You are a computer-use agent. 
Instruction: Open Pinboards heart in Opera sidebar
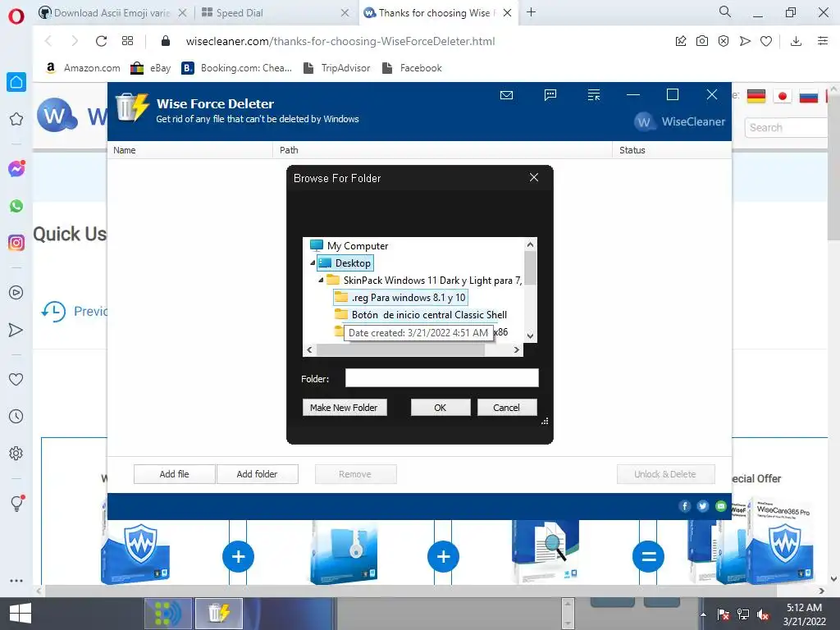click(x=16, y=379)
